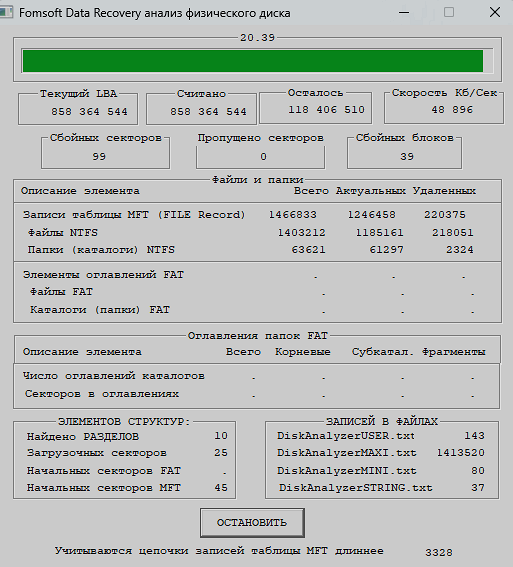Click the ОСТАНОВИТЬ button
The image size is (513, 567).
(x=252, y=523)
